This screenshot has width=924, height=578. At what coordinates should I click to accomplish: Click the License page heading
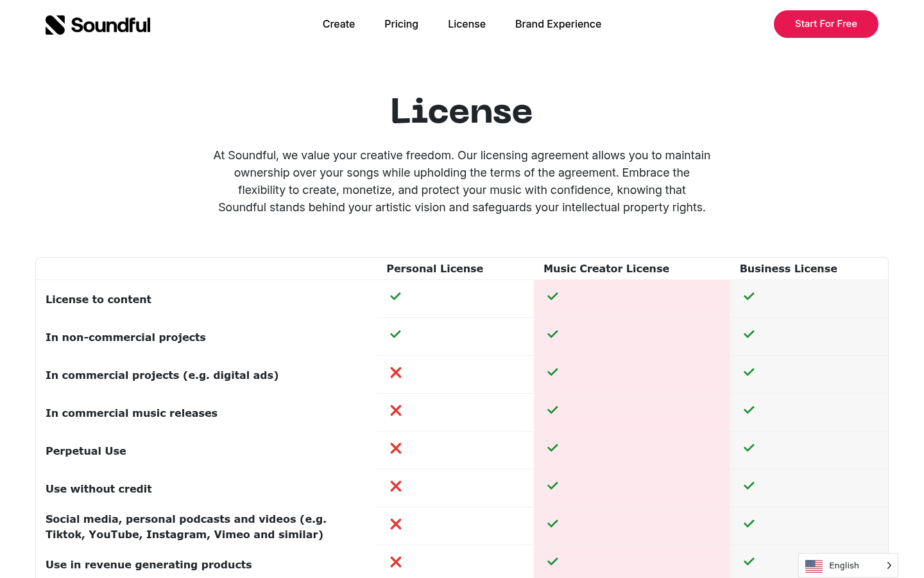462,111
